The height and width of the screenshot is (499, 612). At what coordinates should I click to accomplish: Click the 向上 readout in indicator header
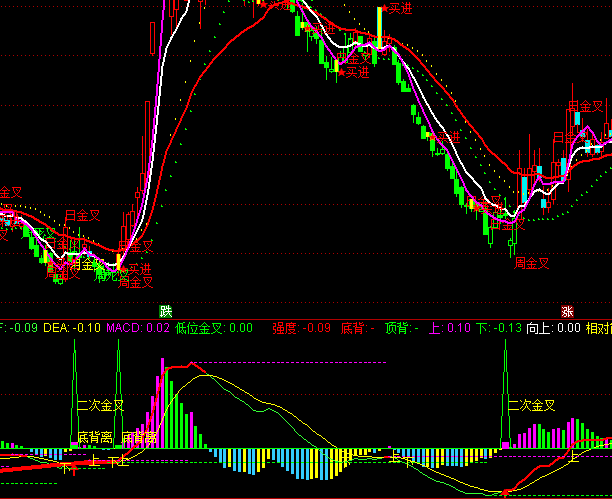point(553,327)
